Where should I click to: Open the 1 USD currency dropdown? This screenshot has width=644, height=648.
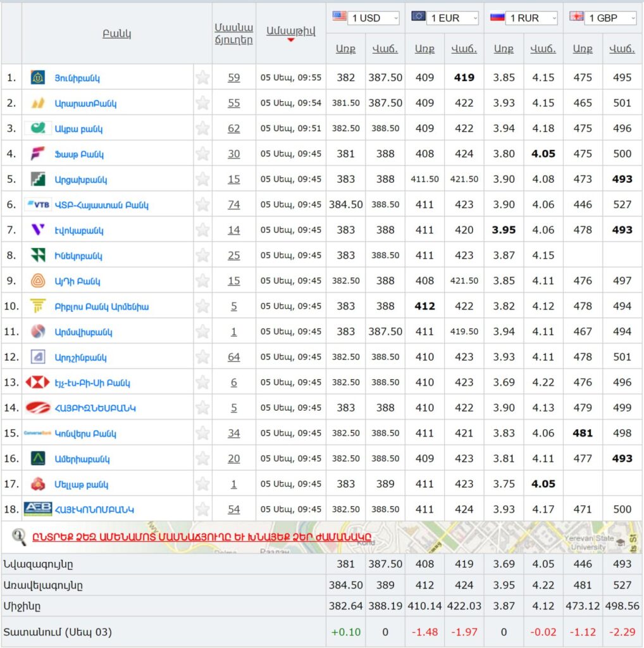(373, 18)
